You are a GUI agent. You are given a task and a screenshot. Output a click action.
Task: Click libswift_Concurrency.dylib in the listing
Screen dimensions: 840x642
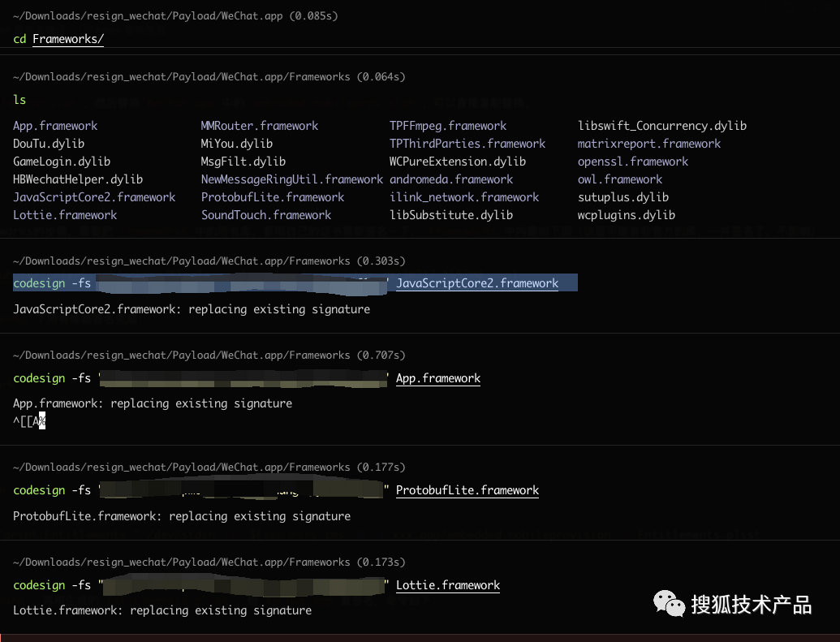pyautogui.click(x=661, y=126)
